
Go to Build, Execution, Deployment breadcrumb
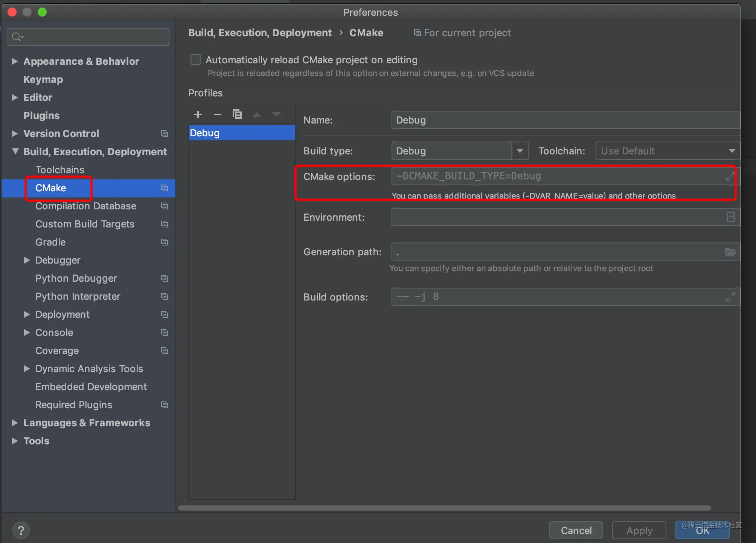(x=260, y=33)
